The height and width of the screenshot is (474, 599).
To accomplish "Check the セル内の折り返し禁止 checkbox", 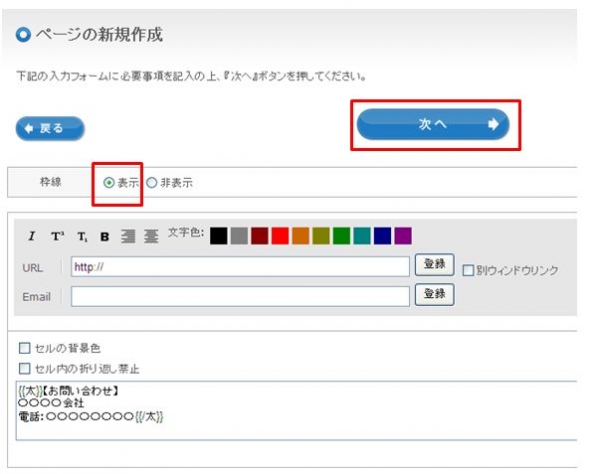I will pyautogui.click(x=24, y=369).
